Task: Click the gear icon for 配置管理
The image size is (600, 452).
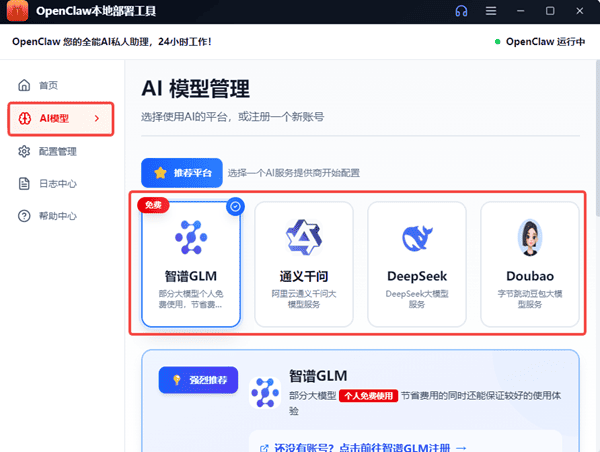Action: [x=24, y=151]
